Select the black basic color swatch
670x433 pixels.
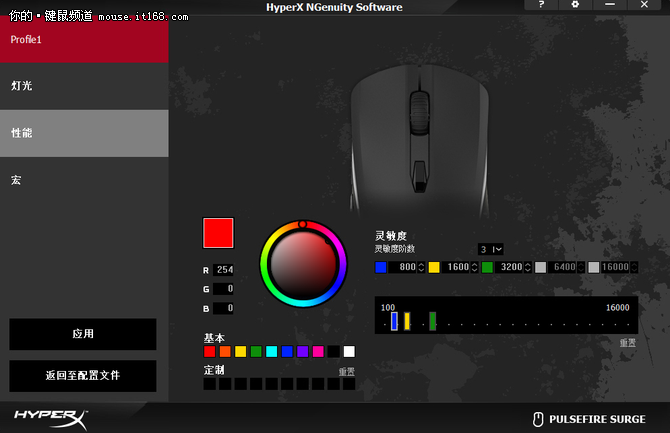click(x=334, y=351)
